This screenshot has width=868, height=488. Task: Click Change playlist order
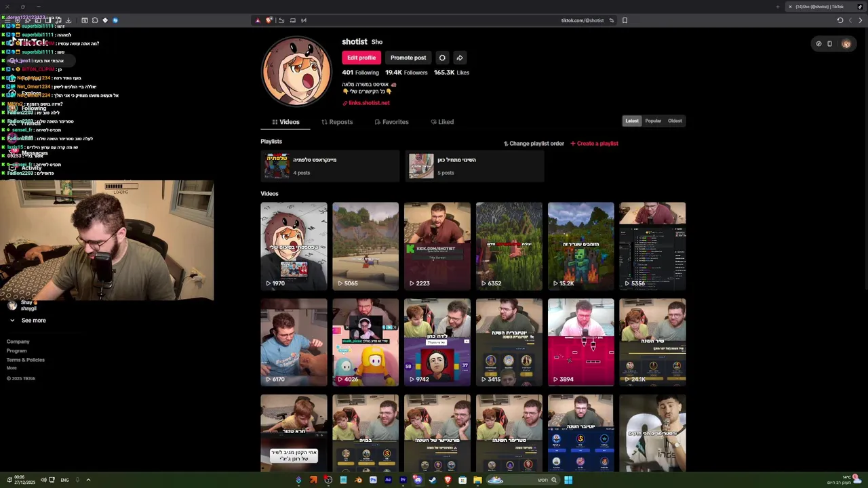point(534,144)
